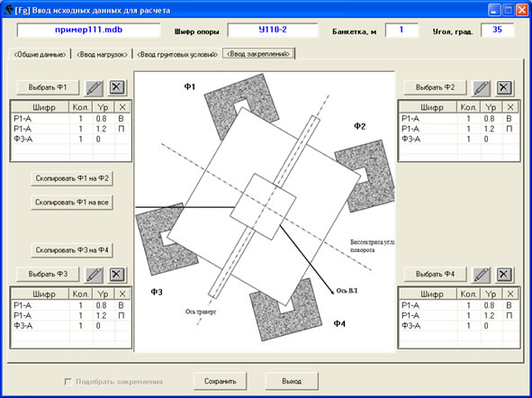Click the X delete icon for Ф4

coord(504,275)
